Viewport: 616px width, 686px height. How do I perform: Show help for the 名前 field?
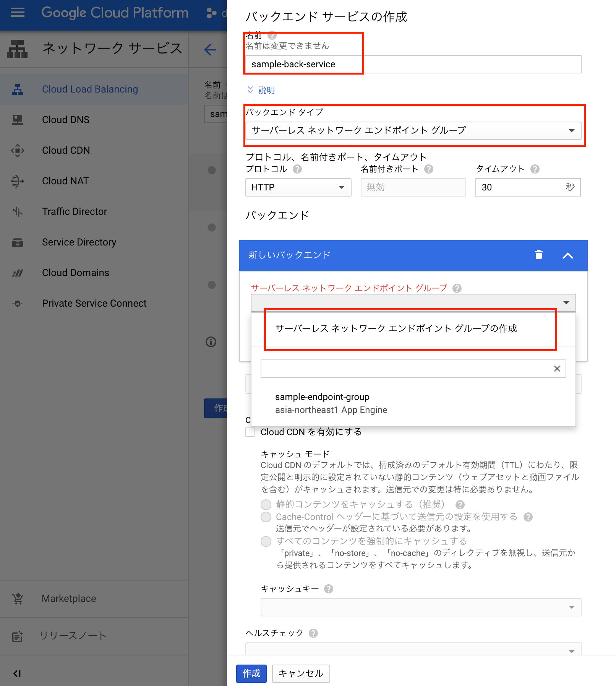[272, 36]
